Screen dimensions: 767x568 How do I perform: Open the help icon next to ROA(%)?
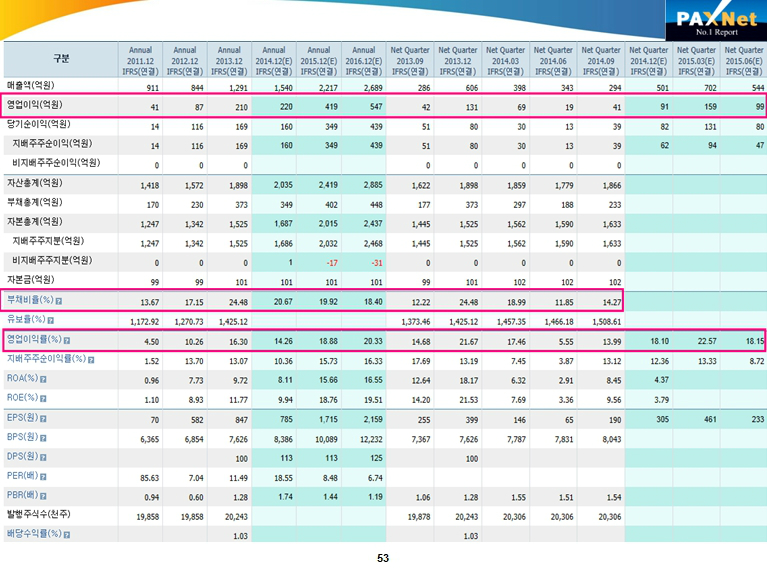[43, 379]
